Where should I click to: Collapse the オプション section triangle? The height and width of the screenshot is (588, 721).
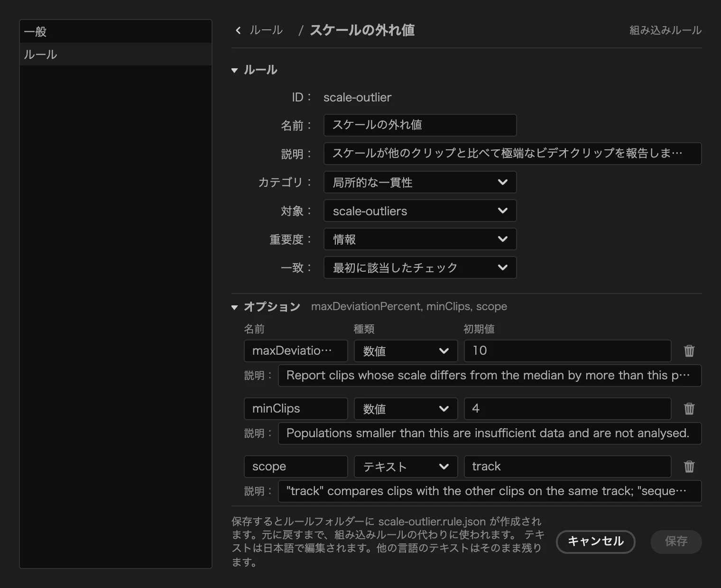[234, 307]
